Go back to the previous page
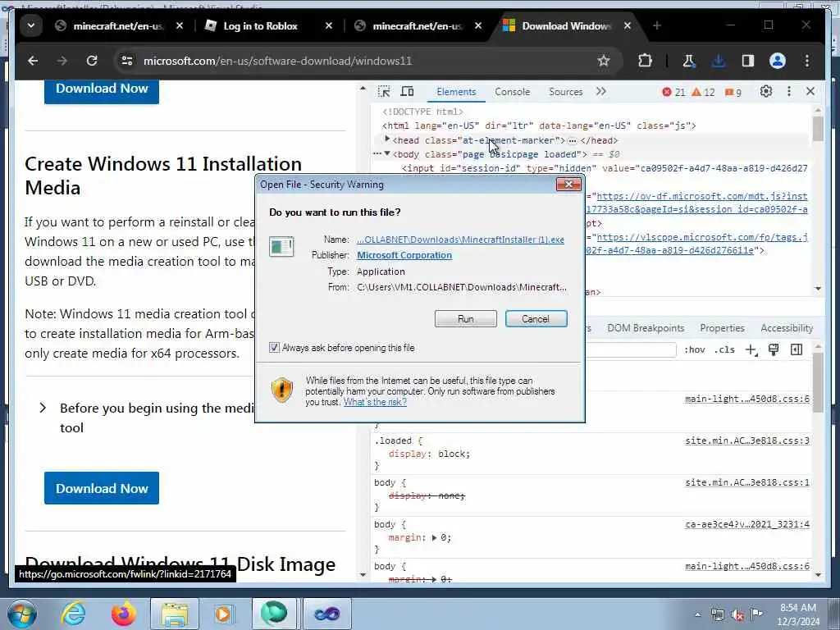The height and width of the screenshot is (630, 840). pos(33,61)
